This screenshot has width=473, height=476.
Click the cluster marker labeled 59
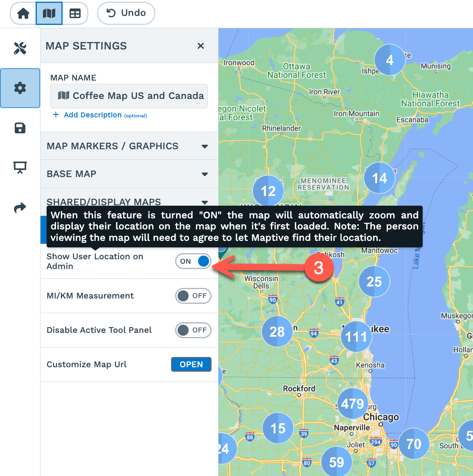pyautogui.click(x=337, y=462)
